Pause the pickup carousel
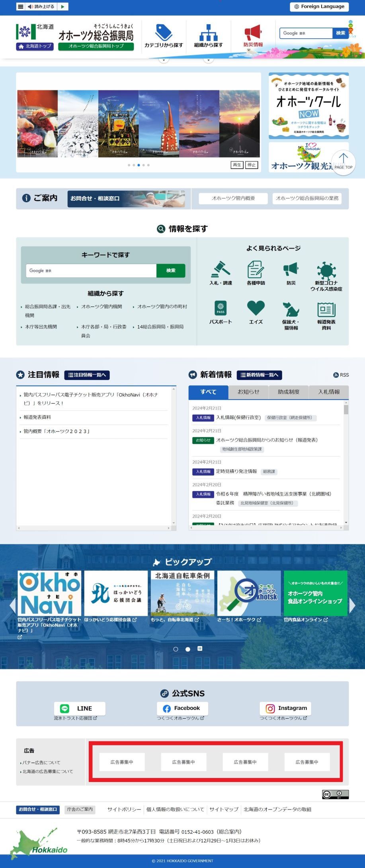365x868 pixels. pyautogui.click(x=200, y=649)
